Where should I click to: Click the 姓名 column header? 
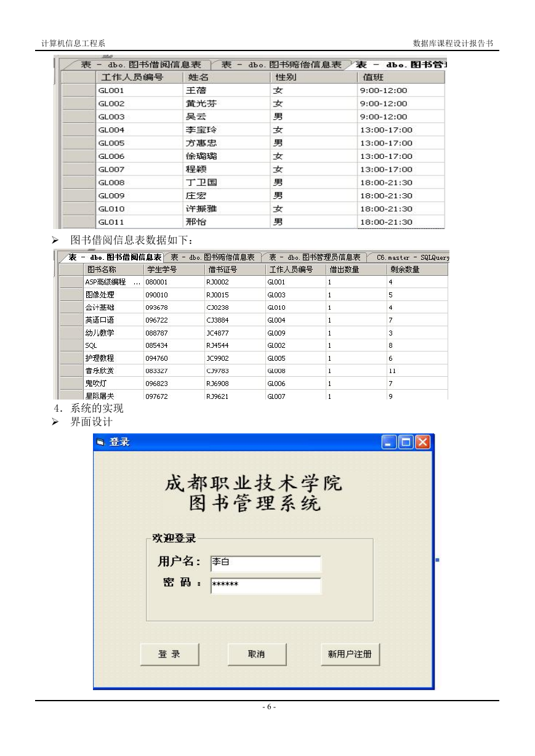(226, 78)
